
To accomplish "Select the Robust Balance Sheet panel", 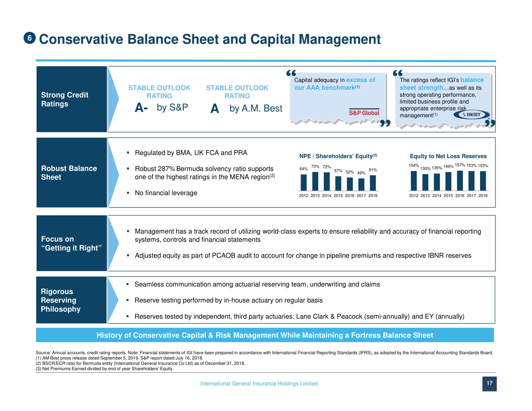I will [72, 173].
